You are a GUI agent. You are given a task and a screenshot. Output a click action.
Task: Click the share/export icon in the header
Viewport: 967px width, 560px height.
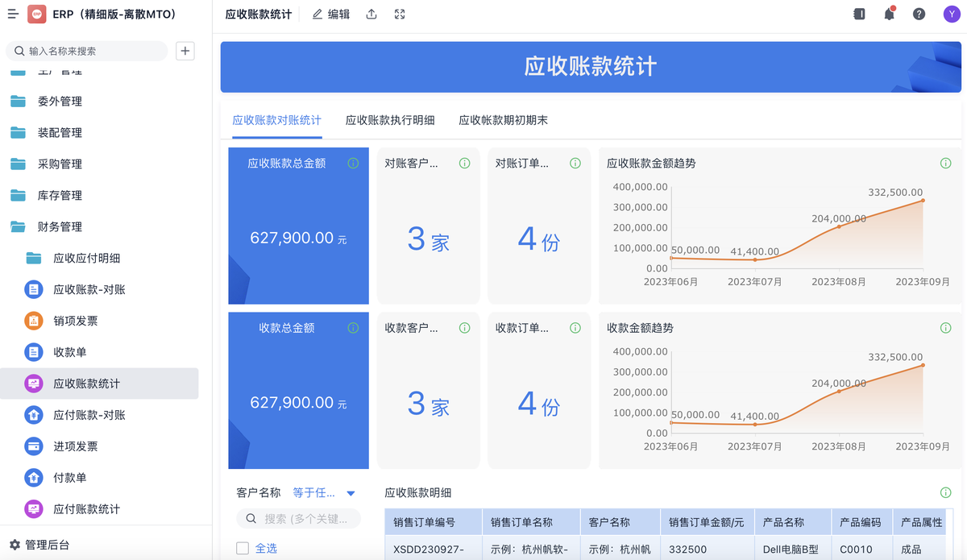(371, 15)
